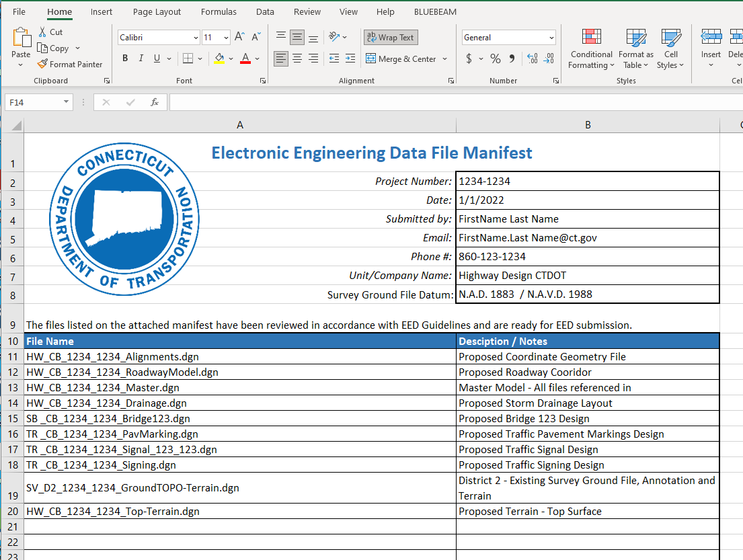Open the text Orientation tool

[x=335, y=37]
